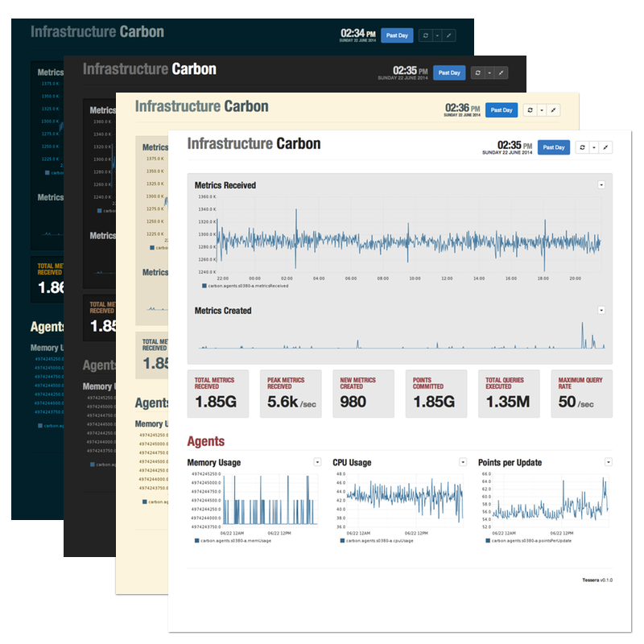Click legend swatch for carbon.agents cpuUsage
This screenshot has height=644, width=644.
tap(343, 541)
